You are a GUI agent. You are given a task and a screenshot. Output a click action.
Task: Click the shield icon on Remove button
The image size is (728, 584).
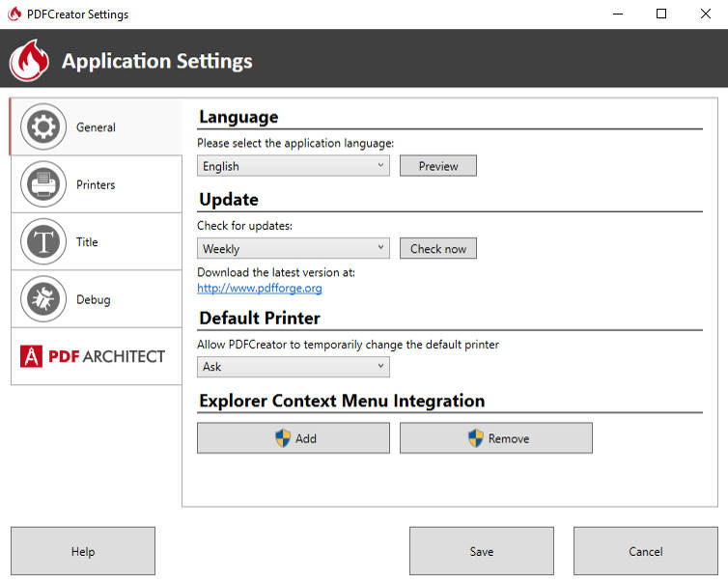point(475,438)
